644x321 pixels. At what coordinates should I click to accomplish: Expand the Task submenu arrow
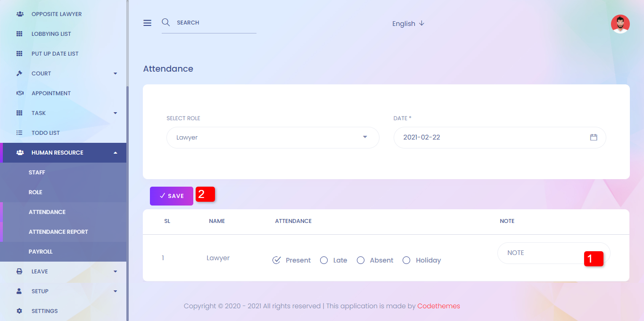point(116,113)
